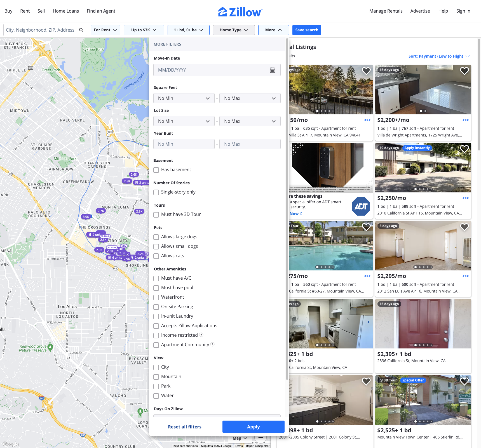Viewport: 481px width, 448px height.
Task: Open the Home Loans menu
Action: pyautogui.click(x=66, y=11)
